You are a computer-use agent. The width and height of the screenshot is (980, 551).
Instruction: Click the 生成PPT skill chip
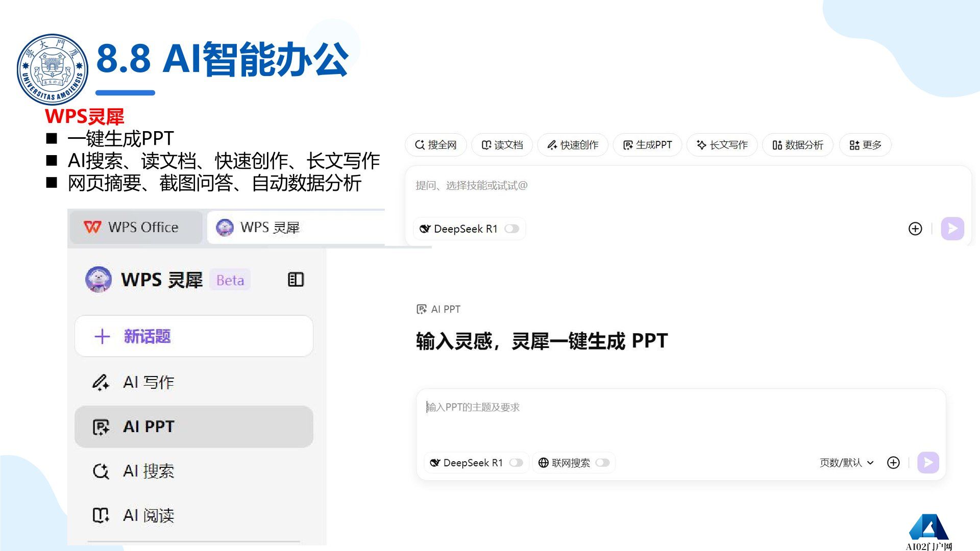click(647, 145)
